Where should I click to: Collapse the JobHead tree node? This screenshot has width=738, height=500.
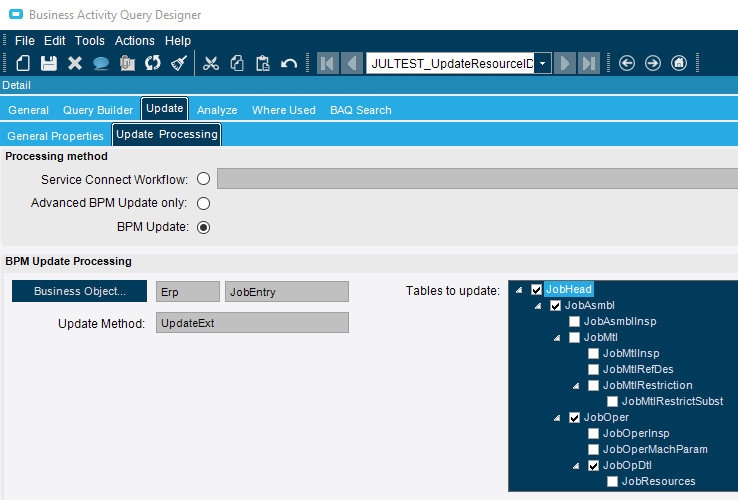tap(519, 290)
